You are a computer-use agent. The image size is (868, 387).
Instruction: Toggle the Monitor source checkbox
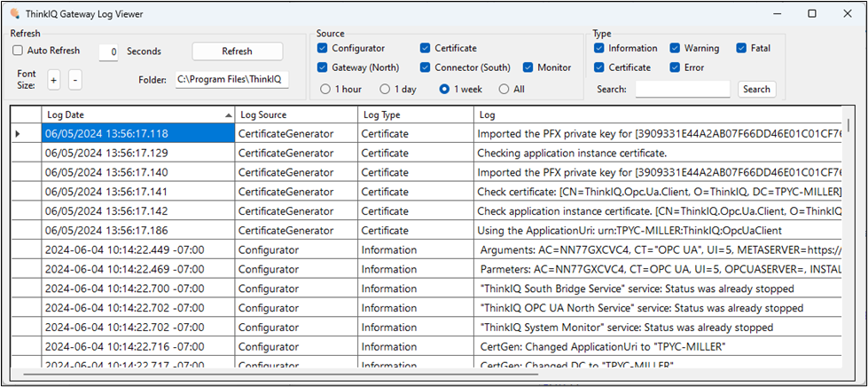[x=528, y=67]
